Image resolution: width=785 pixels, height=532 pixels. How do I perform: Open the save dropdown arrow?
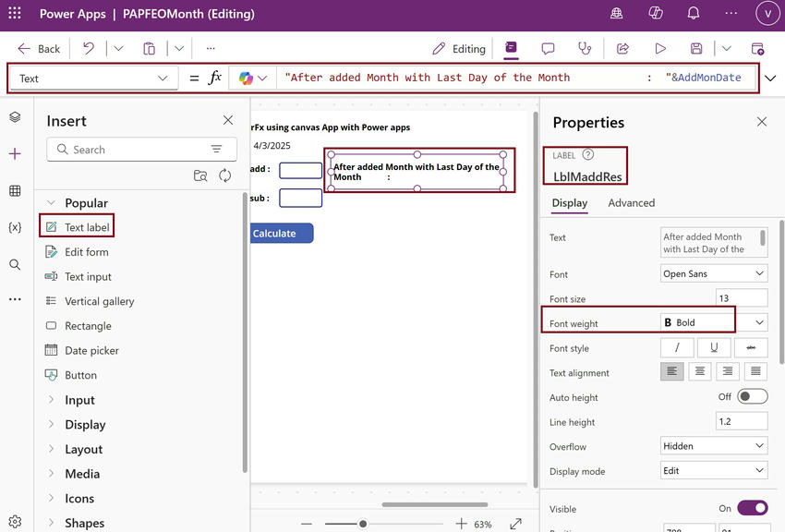coord(727,49)
